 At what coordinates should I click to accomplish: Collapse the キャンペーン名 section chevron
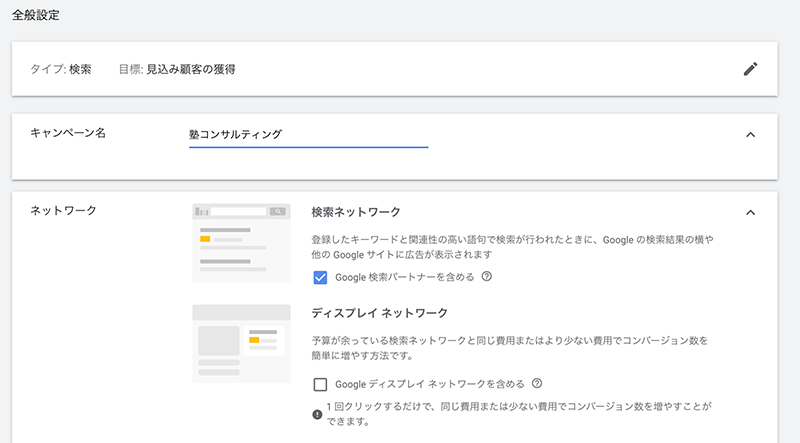[750, 135]
